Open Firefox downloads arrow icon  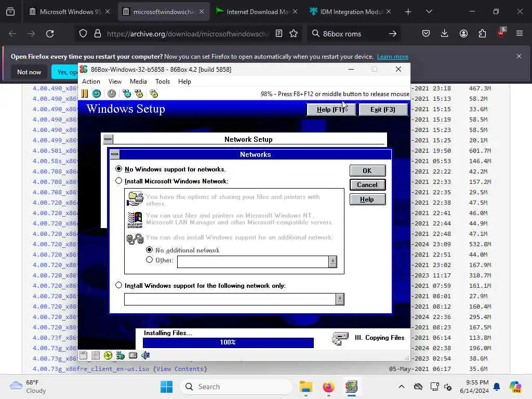[x=445, y=33]
